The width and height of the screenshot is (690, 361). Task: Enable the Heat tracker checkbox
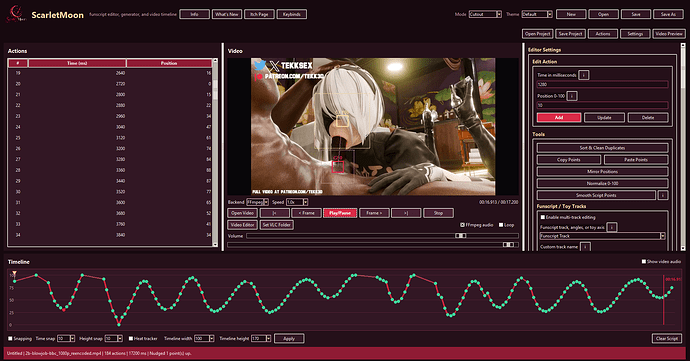(x=131, y=339)
